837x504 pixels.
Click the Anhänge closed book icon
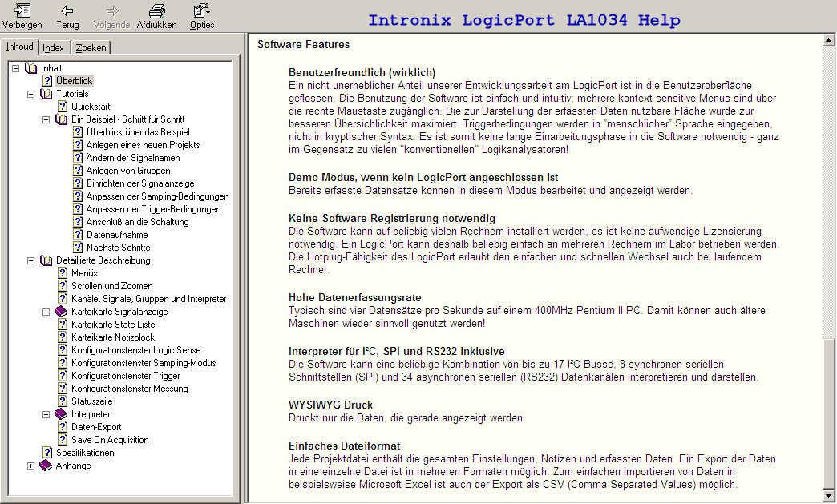(46, 465)
